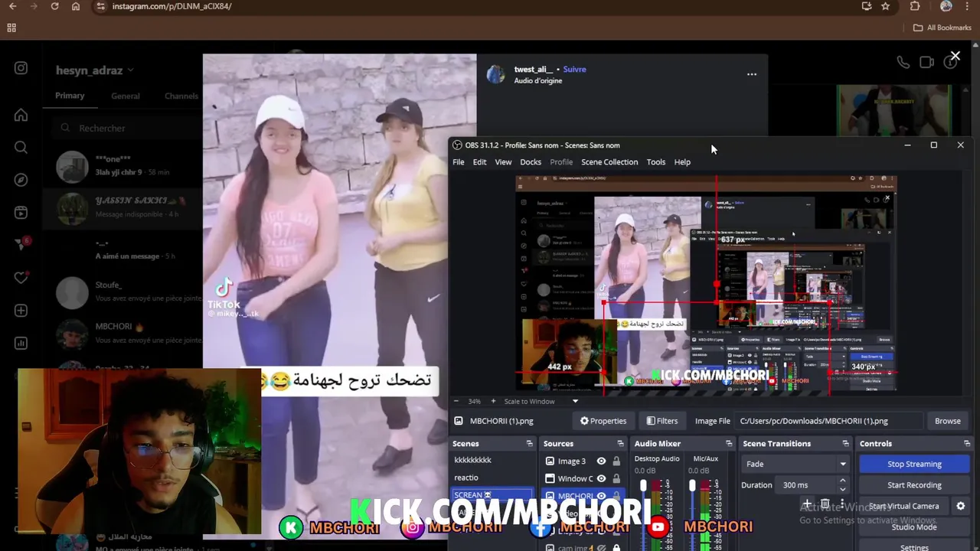Open the Scale to Window dropdown
980x551 pixels.
[x=575, y=401]
